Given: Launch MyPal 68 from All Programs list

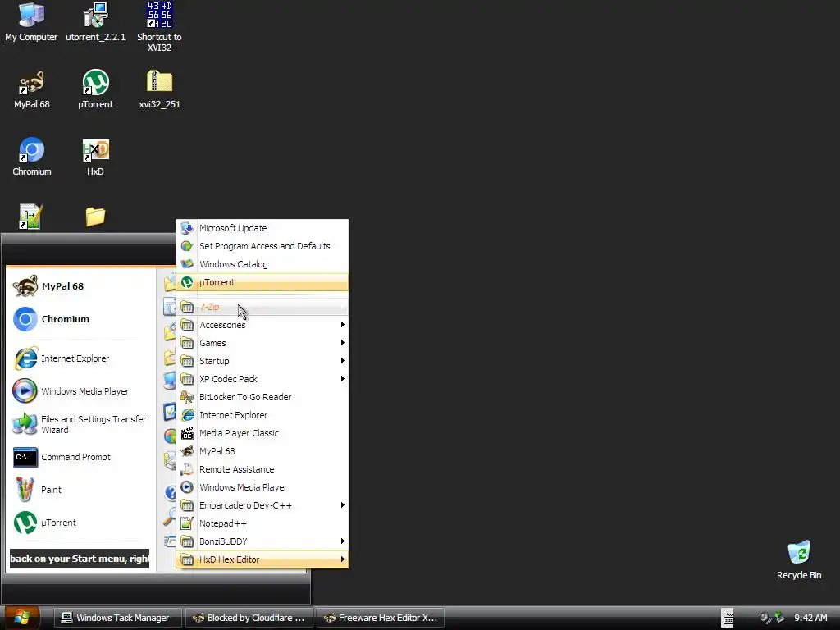Looking at the screenshot, I should click(262, 451).
